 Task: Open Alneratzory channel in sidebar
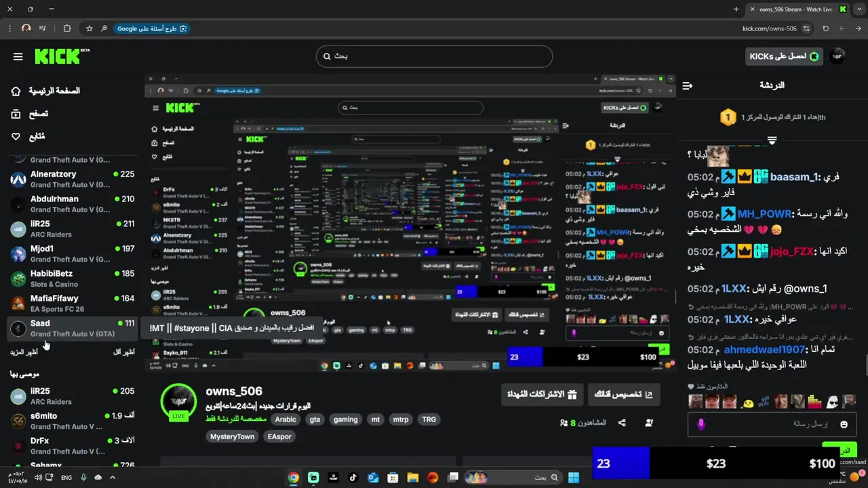point(73,179)
